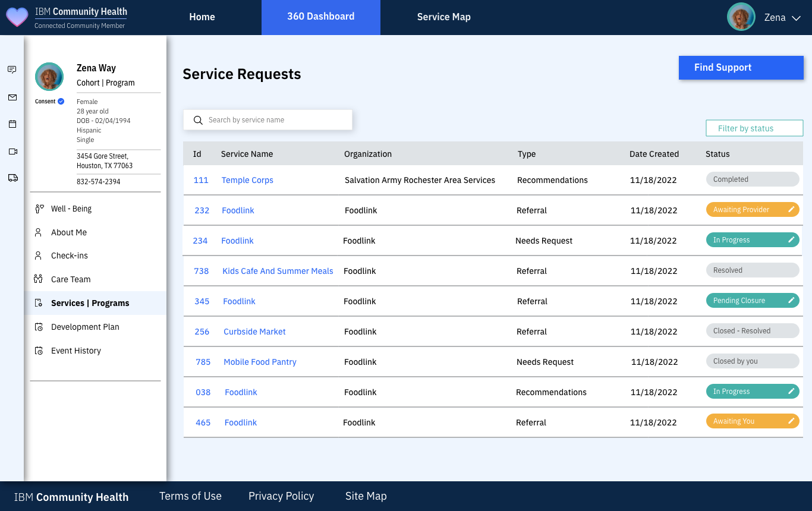Click the Closed by you status badge
This screenshot has width=812, height=511.
tap(753, 361)
